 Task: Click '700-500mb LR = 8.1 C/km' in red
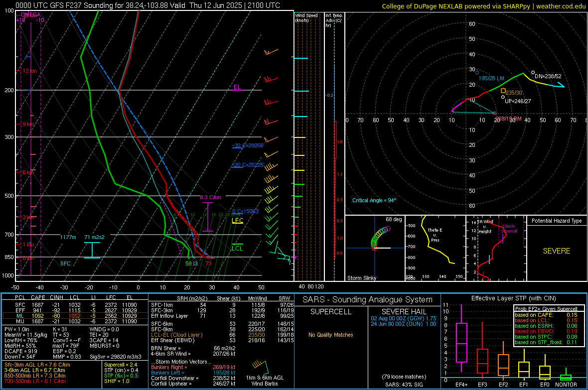pos(35,381)
